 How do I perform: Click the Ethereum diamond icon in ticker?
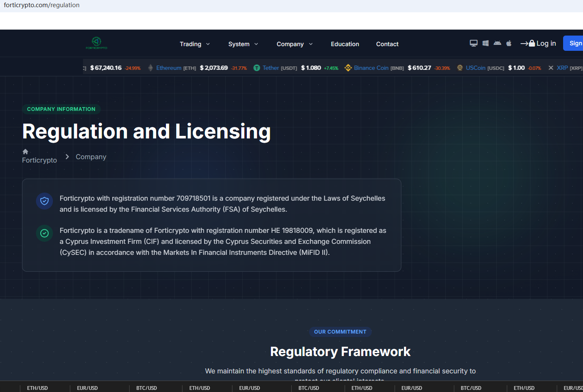(150, 68)
